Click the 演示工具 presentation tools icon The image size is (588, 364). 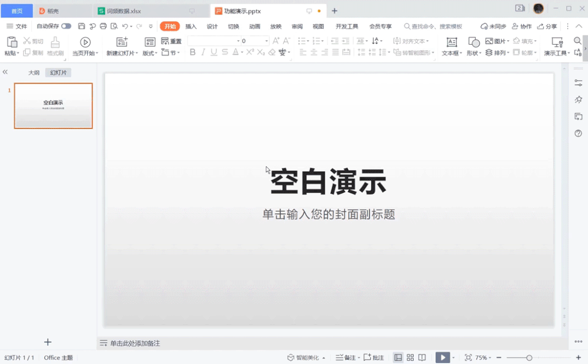[x=556, y=42]
